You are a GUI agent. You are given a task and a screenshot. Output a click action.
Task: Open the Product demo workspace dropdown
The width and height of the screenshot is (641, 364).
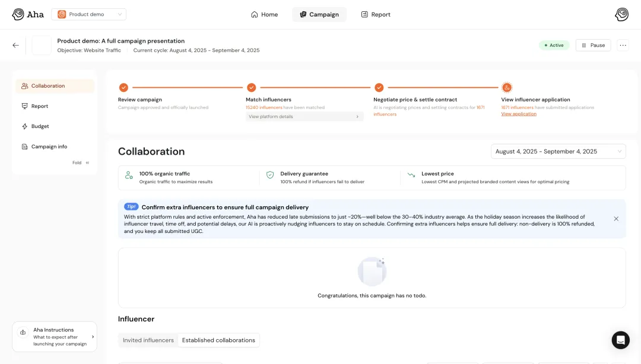[x=89, y=14]
